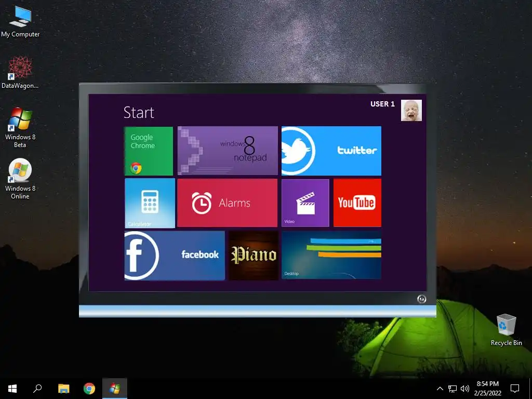
Task: Open the Facebook tile
Action: click(175, 256)
